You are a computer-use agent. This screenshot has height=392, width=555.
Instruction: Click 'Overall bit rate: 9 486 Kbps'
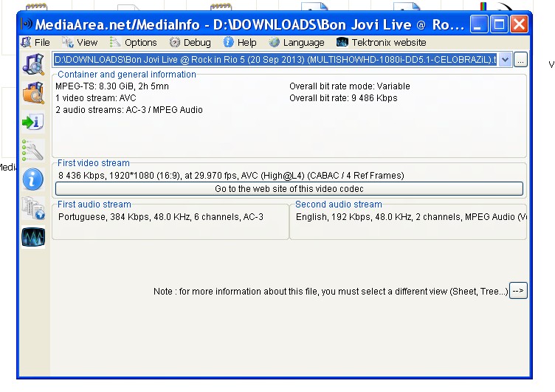click(343, 98)
